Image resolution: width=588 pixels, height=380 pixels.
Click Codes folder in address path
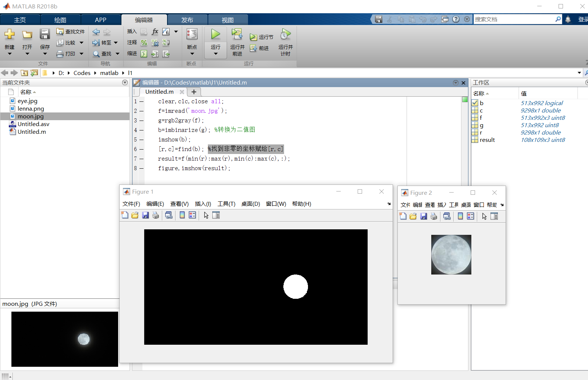(82, 73)
